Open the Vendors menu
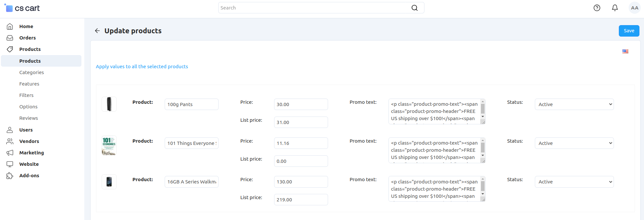The height and width of the screenshot is (220, 644). click(x=29, y=141)
